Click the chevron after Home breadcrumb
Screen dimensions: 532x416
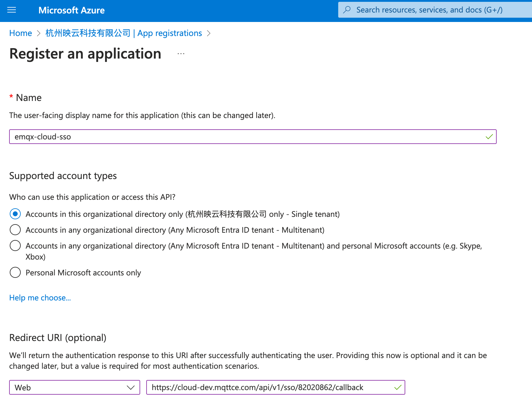(39, 33)
